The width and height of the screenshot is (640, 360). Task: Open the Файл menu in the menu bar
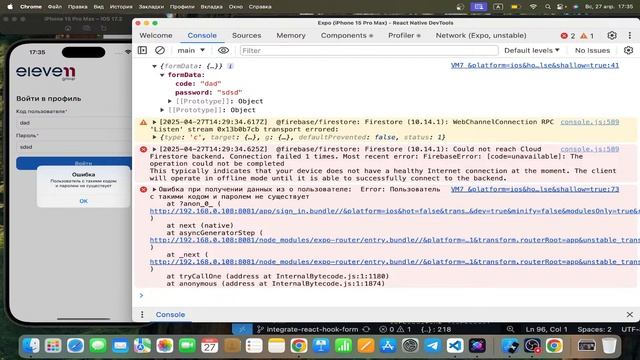(x=55, y=7)
